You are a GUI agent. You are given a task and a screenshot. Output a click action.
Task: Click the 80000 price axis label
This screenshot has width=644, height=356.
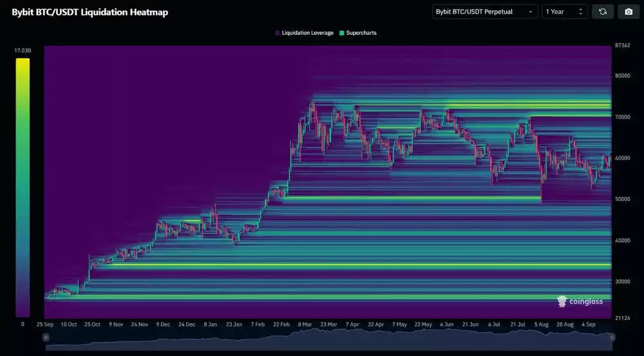pos(623,76)
